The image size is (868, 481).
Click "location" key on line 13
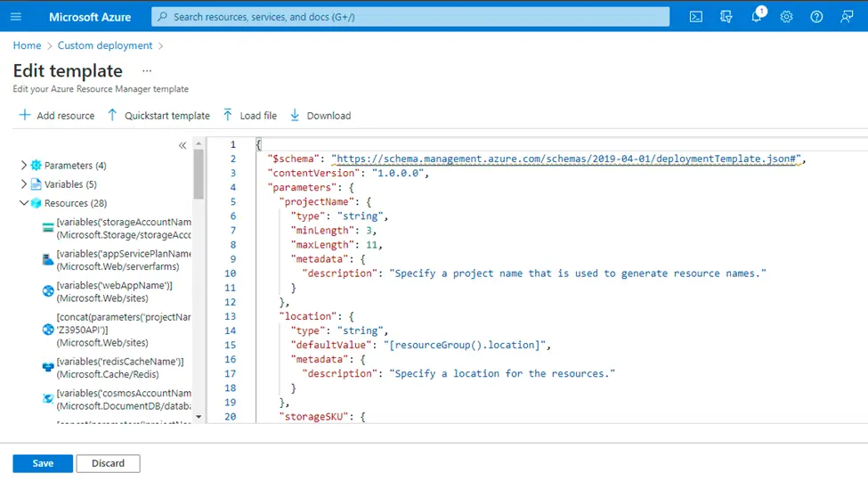point(308,316)
